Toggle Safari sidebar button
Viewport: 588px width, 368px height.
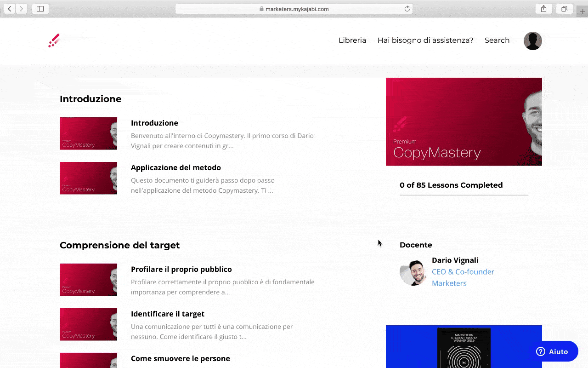click(40, 9)
